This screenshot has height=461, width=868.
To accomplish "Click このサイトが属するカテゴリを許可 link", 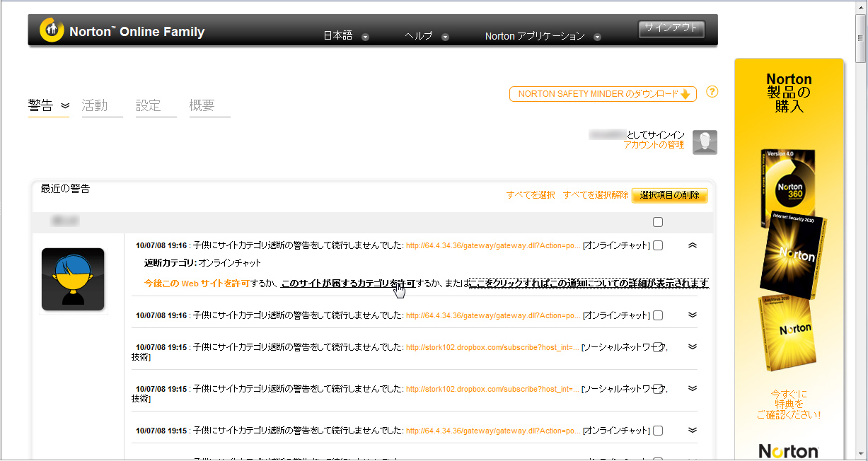I will point(348,284).
